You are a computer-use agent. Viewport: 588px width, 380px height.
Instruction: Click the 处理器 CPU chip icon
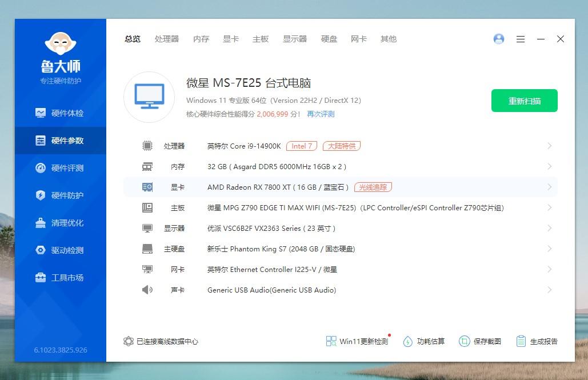147,146
